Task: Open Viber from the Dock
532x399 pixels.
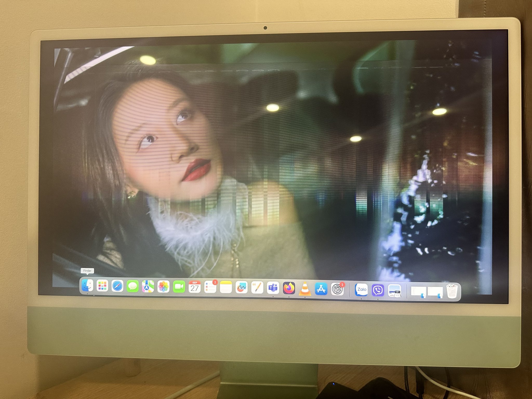Action: coord(378,290)
